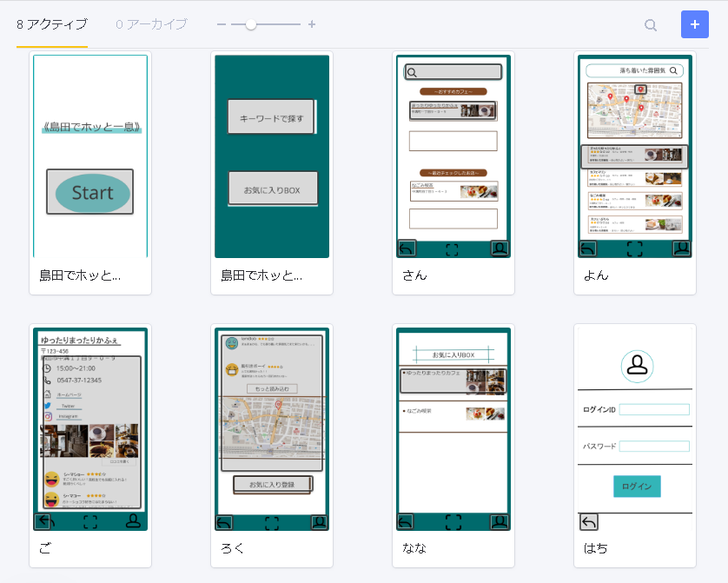The height and width of the screenshot is (583, 728).
Task: Click the profile icon in ご screen
Action: [x=133, y=520]
